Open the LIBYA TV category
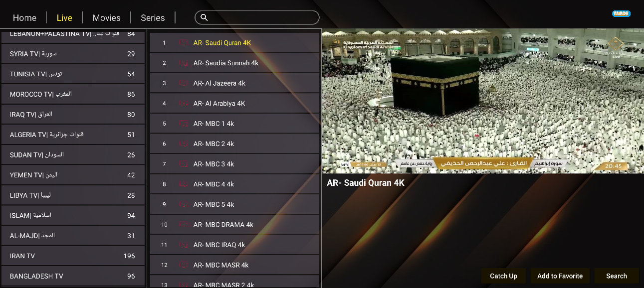The width and height of the screenshot is (644, 288). click(72, 195)
